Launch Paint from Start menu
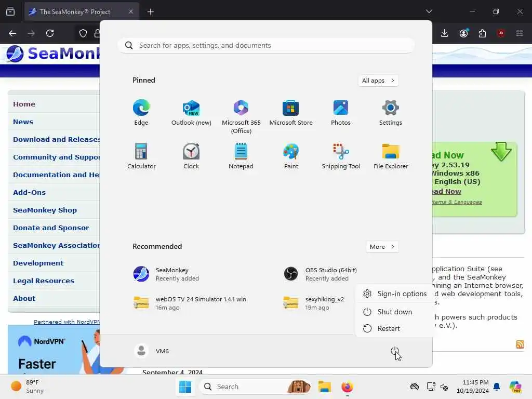 (291, 156)
